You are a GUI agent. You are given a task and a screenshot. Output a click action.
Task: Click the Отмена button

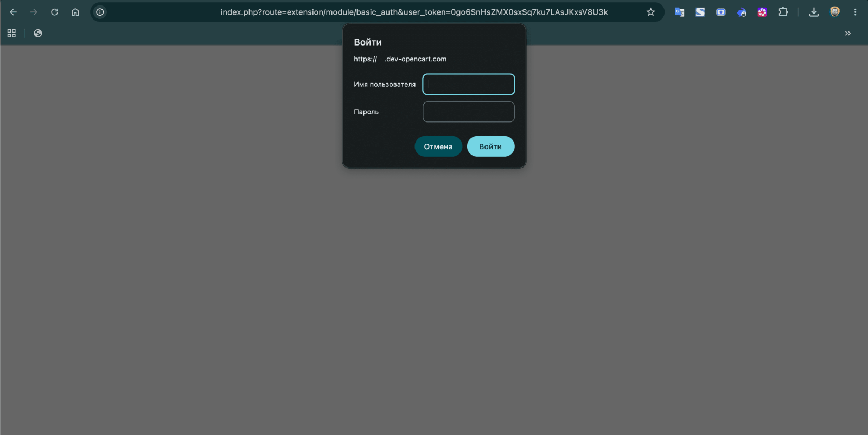(438, 146)
